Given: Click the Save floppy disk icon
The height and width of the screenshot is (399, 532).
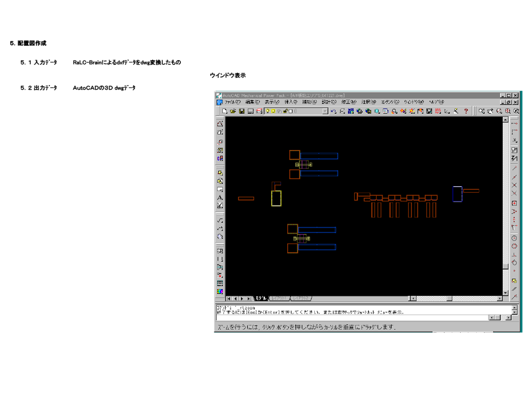Looking at the screenshot, I should [242, 111].
